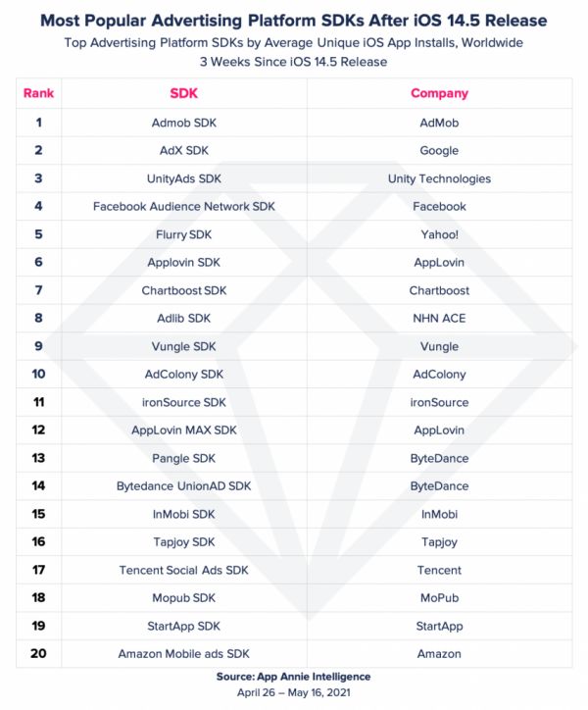
Task: Click the NHN ACE company cell
Action: pos(439,319)
